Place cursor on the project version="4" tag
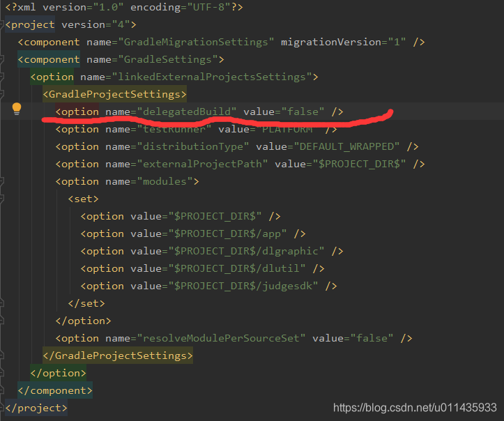 pos(70,24)
